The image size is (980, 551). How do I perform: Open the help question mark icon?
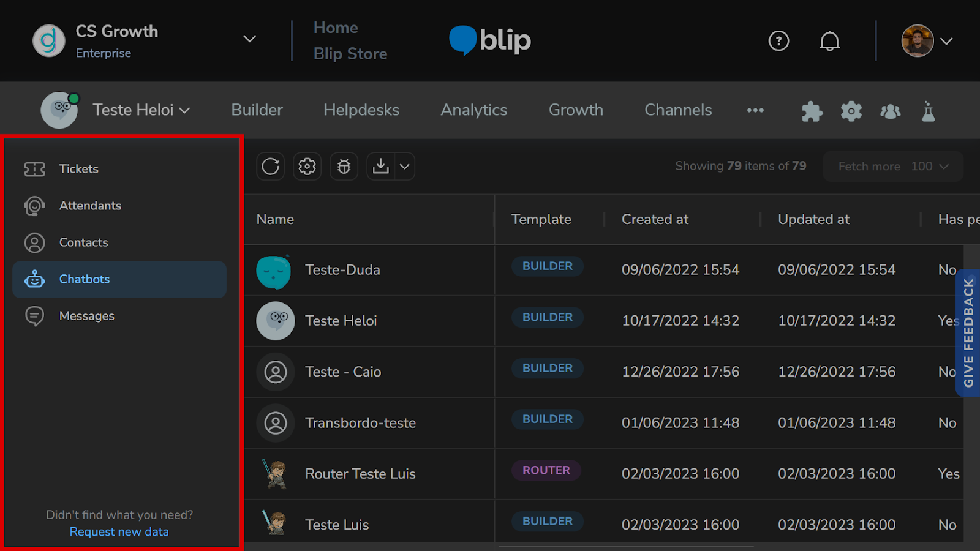(x=778, y=41)
